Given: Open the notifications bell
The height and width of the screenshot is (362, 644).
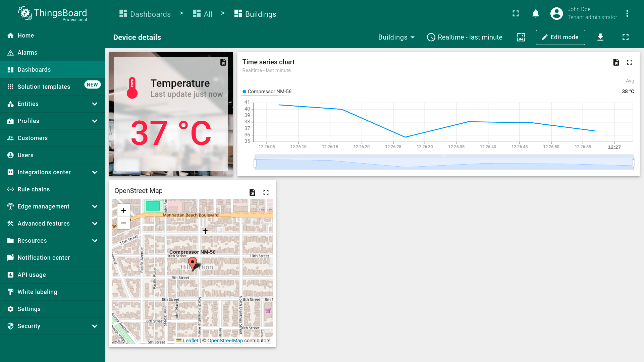Looking at the screenshot, I should click(536, 14).
